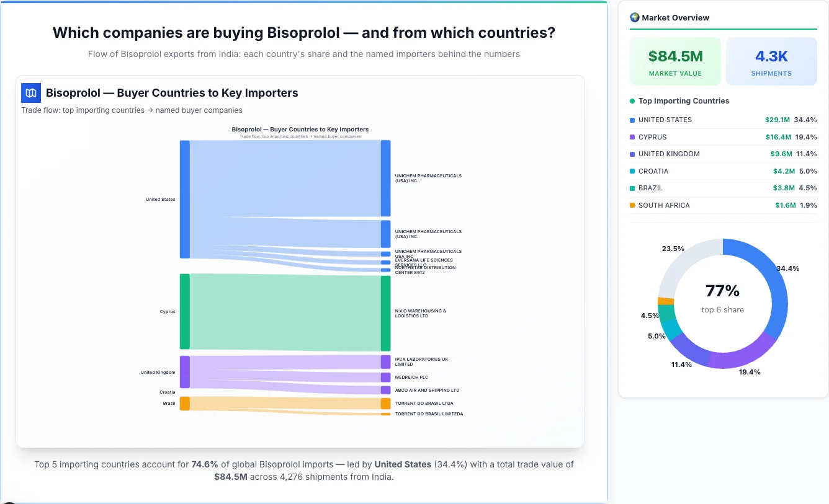Viewport: 829px width, 504px height.
Task: Click the $84.5M Market Value card
Action: (x=675, y=60)
